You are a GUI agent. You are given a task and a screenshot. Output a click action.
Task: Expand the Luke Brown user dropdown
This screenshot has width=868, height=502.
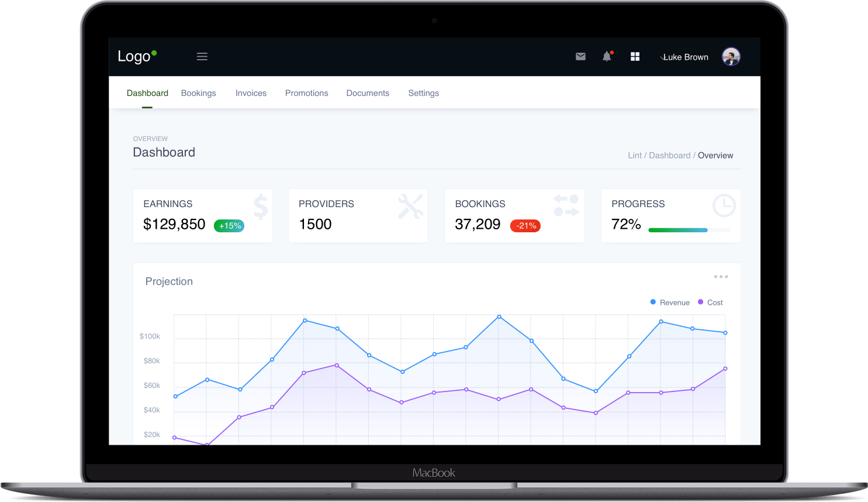[685, 57]
